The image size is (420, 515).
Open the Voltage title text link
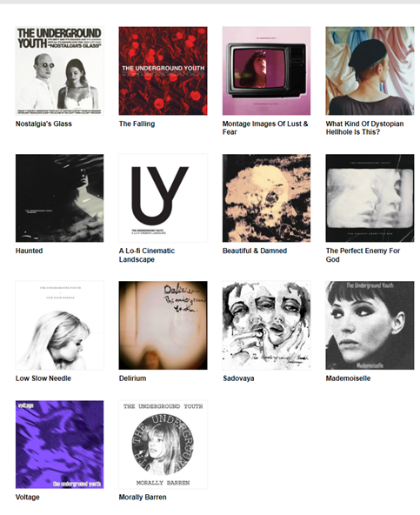point(28,497)
